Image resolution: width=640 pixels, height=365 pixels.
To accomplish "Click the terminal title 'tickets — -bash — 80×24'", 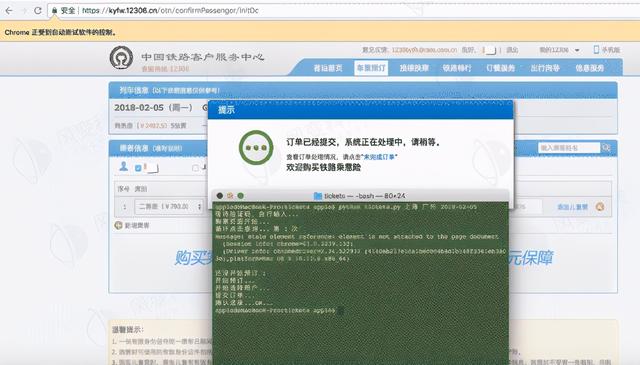I will [x=364, y=196].
